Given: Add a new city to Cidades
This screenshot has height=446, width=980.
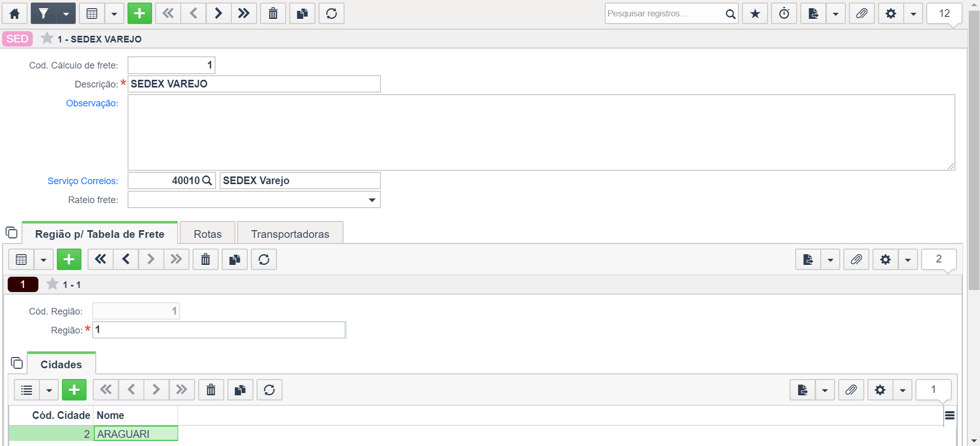Looking at the screenshot, I should (74, 390).
